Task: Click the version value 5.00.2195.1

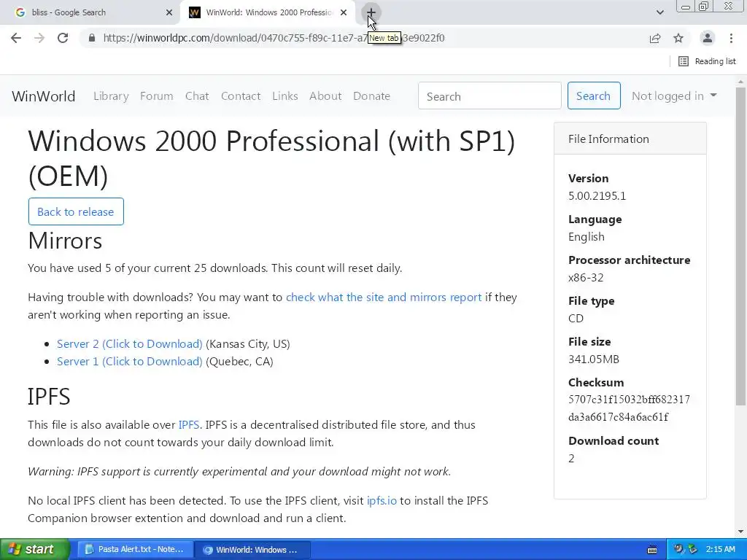Action: [x=597, y=195]
